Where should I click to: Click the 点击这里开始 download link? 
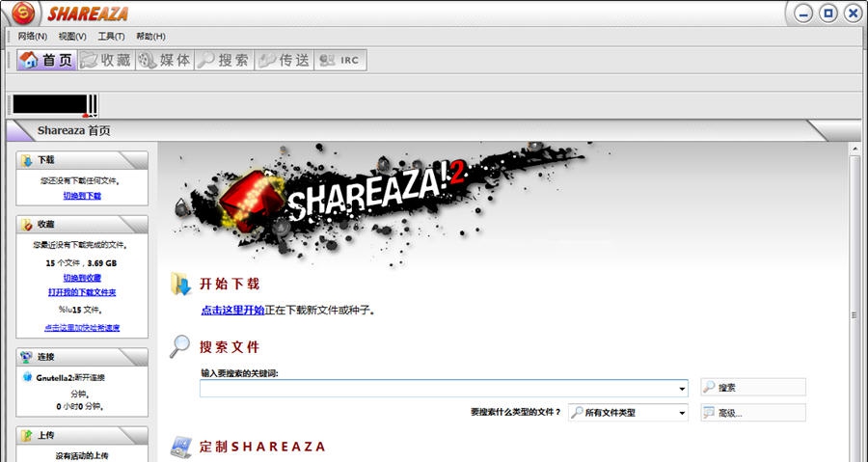click(x=232, y=311)
